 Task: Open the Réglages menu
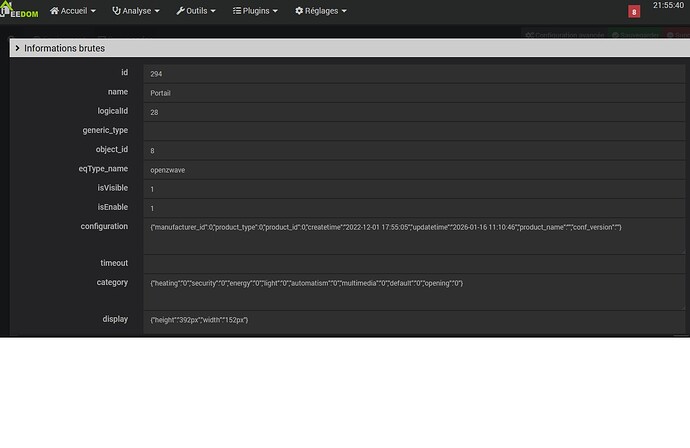(321, 11)
